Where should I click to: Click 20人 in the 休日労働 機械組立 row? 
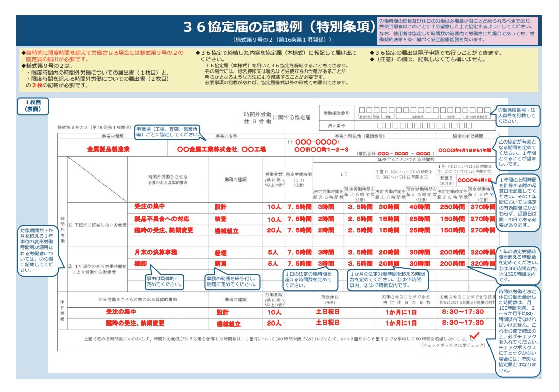274,323
